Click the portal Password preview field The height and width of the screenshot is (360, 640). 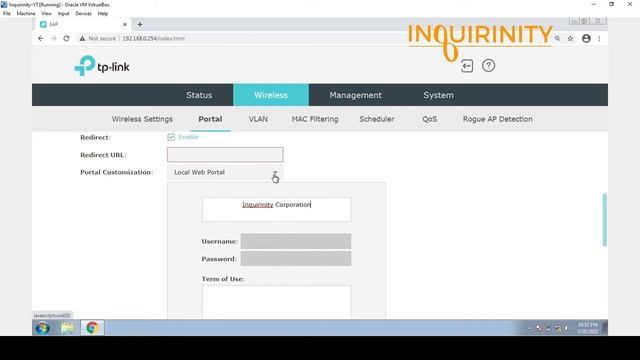coord(296,259)
